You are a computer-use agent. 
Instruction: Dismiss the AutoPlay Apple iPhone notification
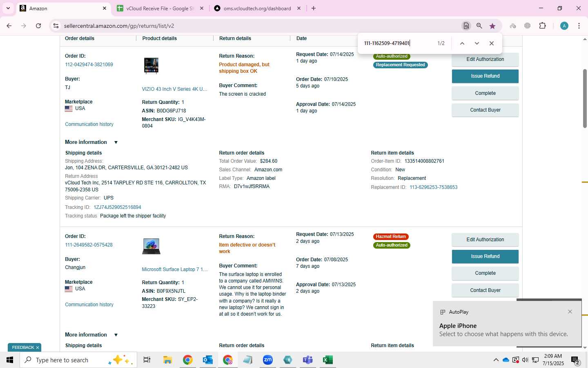click(x=570, y=312)
